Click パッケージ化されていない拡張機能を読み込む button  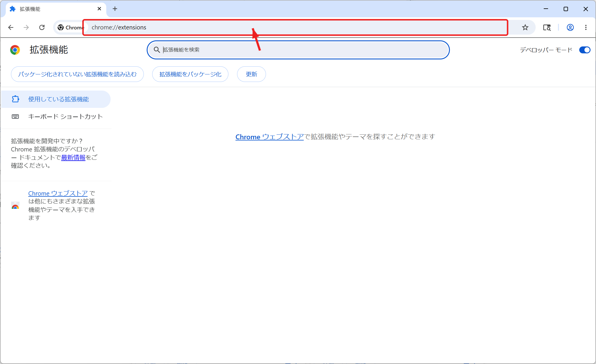77,74
